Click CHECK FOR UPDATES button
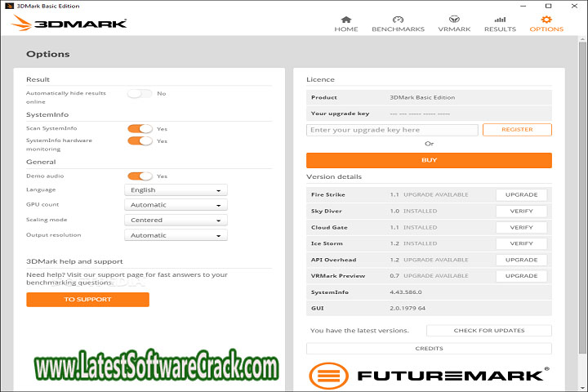Image resolution: width=588 pixels, height=392 pixels. point(489,331)
